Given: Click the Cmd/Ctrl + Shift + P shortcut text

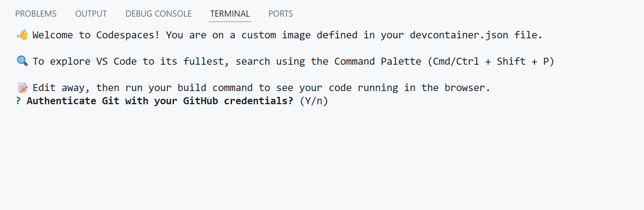Looking at the screenshot, I should click(491, 62).
